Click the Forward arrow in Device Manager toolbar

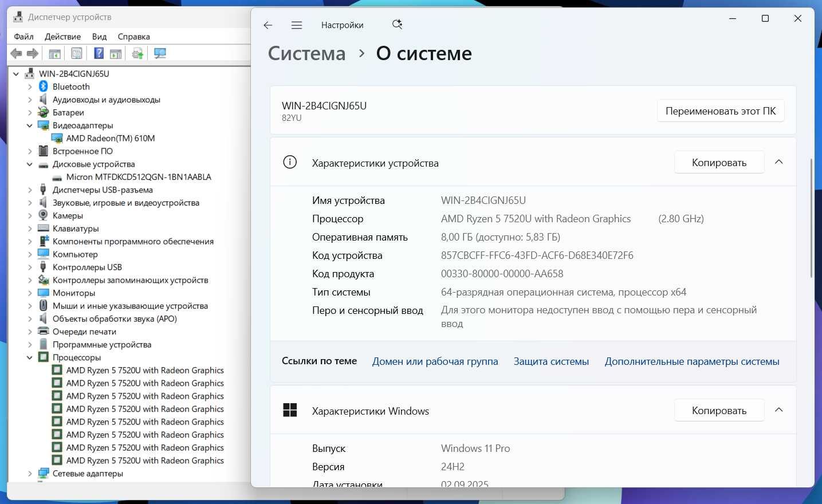[x=33, y=54]
